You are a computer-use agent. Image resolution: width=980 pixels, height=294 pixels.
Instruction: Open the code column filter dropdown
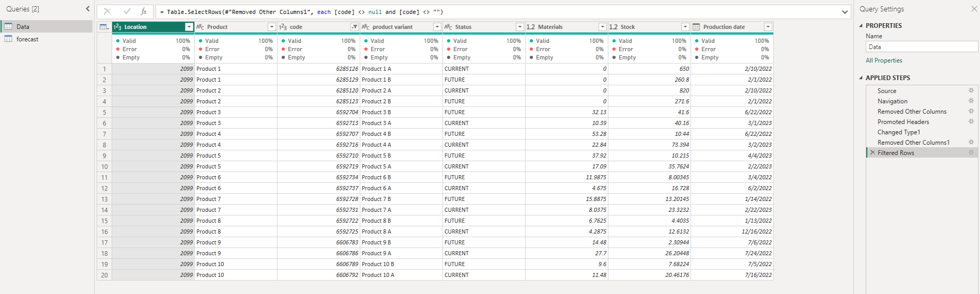point(355,27)
